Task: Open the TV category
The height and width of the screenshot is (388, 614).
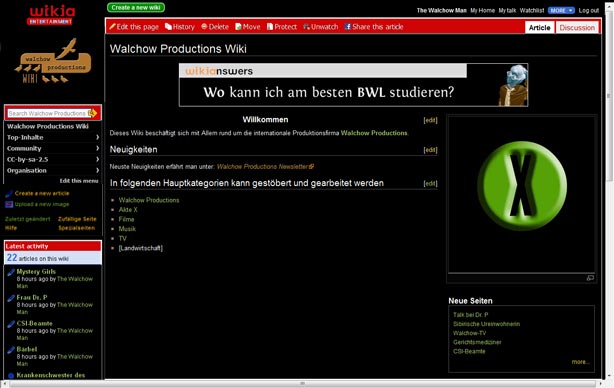Action: 123,238
